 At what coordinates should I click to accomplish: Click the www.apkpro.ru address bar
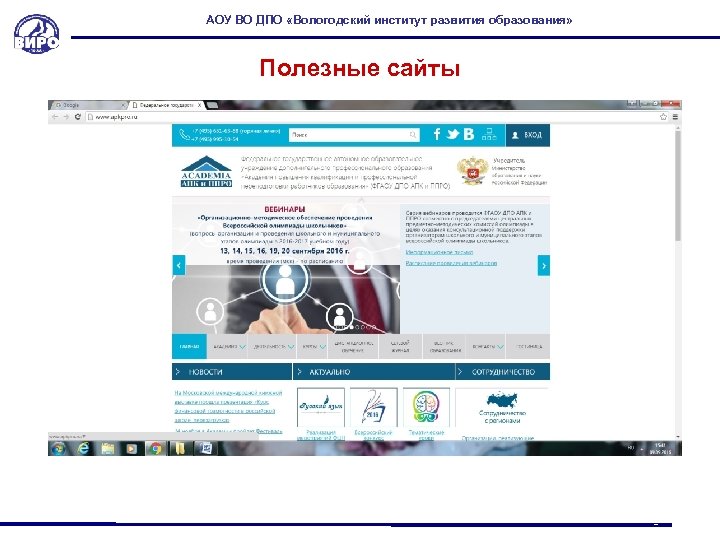(372, 117)
